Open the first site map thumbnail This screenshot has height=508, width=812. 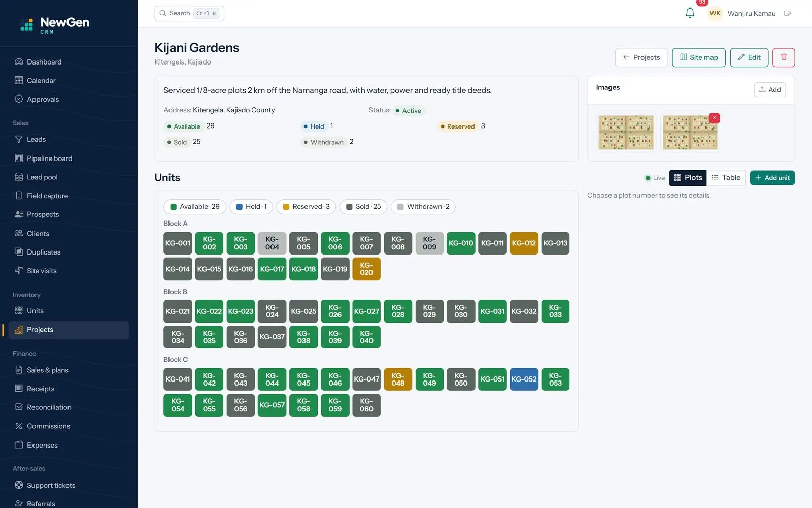click(x=626, y=132)
